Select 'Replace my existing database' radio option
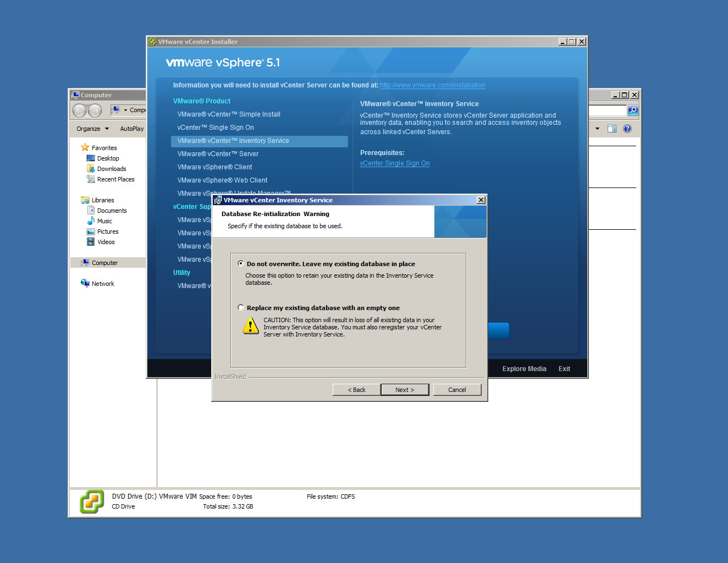The image size is (728, 563). tap(241, 308)
